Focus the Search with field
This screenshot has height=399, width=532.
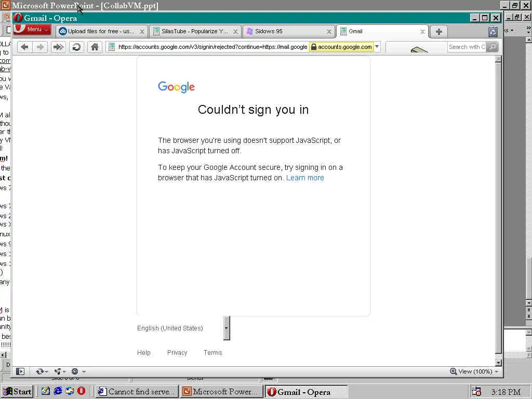467,47
